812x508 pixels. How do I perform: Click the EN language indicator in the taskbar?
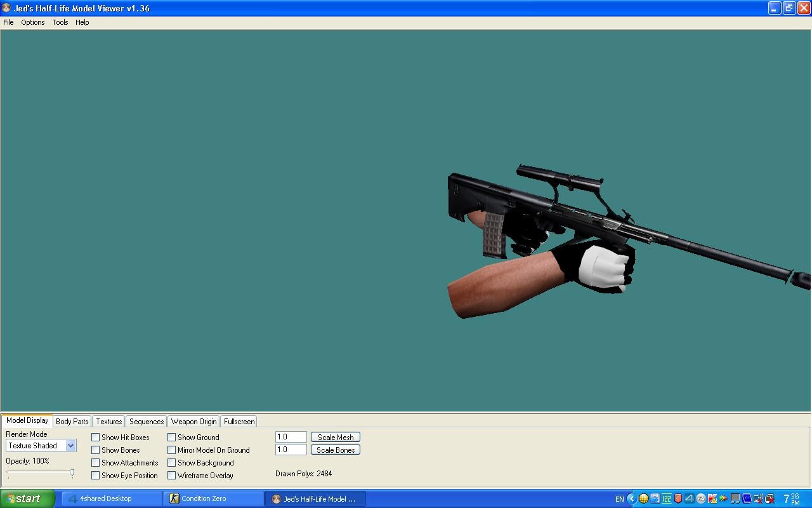click(x=619, y=498)
